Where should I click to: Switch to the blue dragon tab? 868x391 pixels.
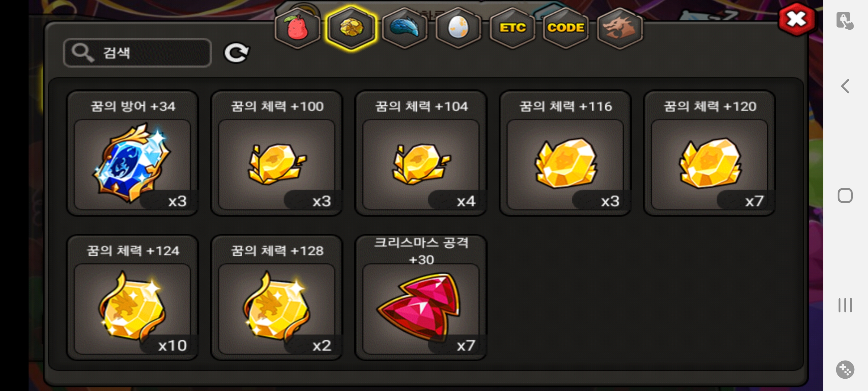point(405,28)
